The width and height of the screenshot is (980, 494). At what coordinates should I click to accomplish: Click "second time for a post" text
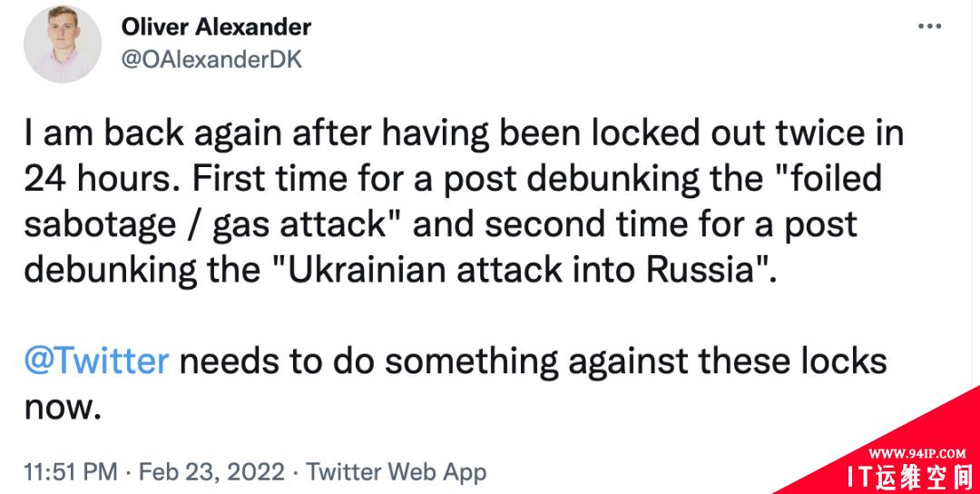pos(670,225)
